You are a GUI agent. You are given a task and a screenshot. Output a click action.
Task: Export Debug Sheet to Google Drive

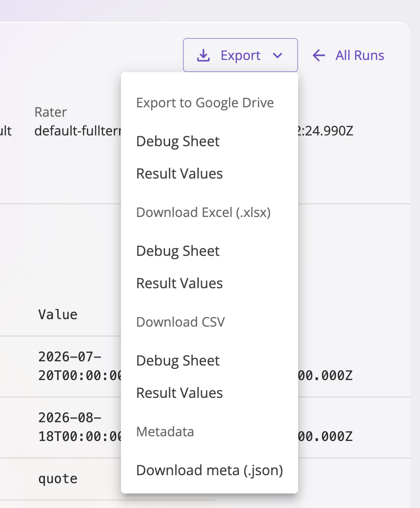pos(210,141)
